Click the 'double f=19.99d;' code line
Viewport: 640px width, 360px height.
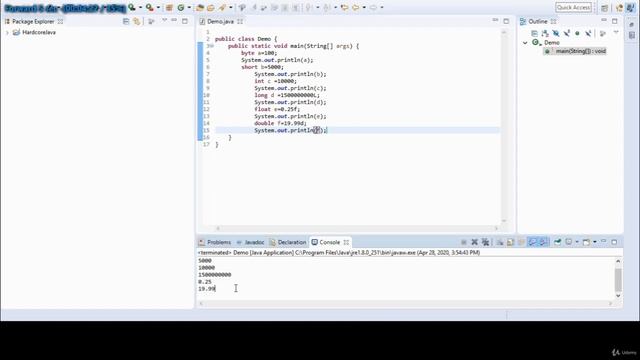[280, 123]
